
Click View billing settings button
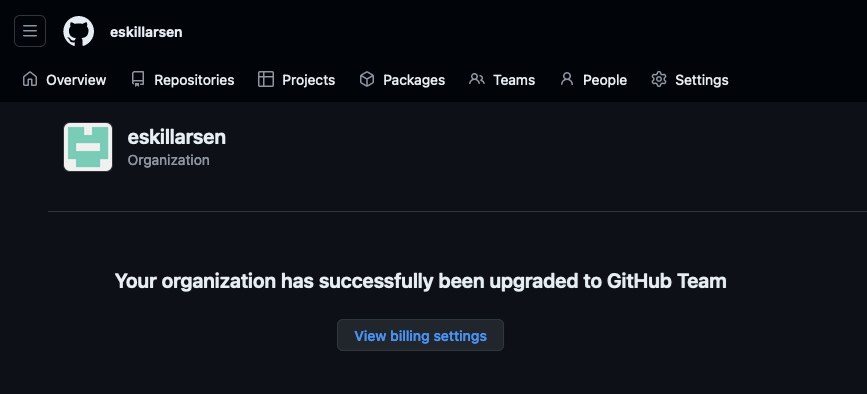[x=420, y=335]
